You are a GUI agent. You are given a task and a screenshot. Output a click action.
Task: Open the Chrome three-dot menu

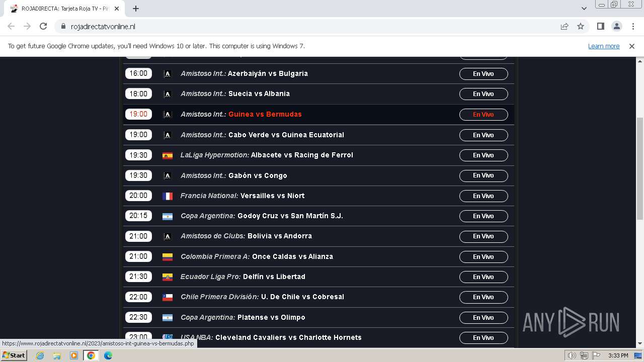pyautogui.click(x=633, y=26)
